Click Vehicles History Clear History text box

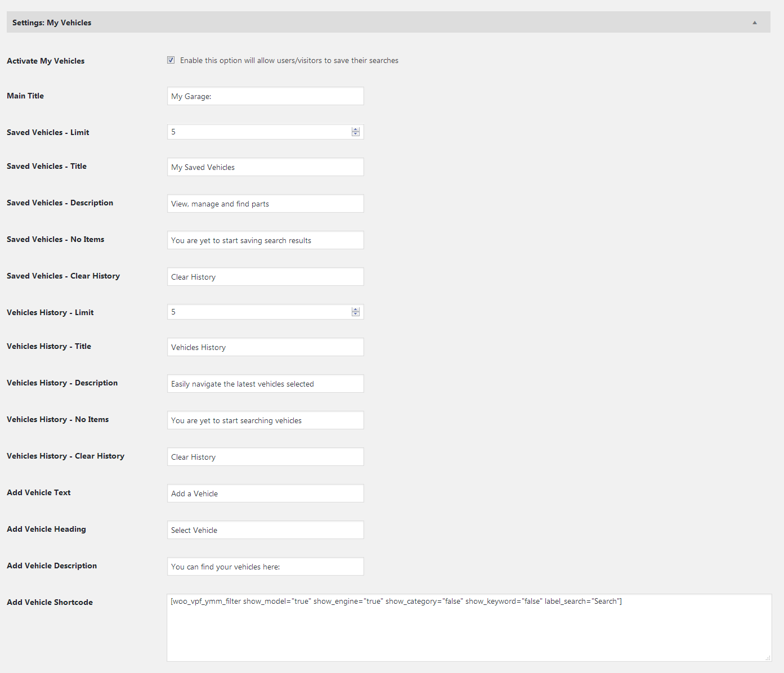(265, 457)
